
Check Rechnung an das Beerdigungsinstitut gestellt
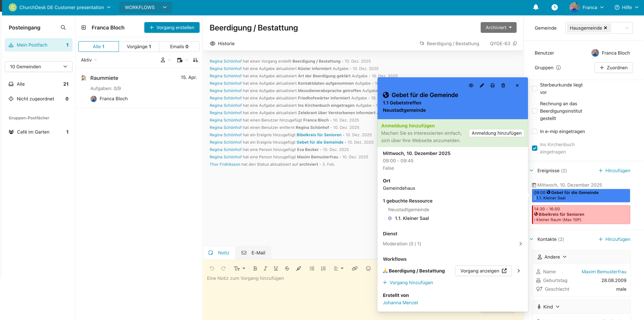[x=535, y=111]
